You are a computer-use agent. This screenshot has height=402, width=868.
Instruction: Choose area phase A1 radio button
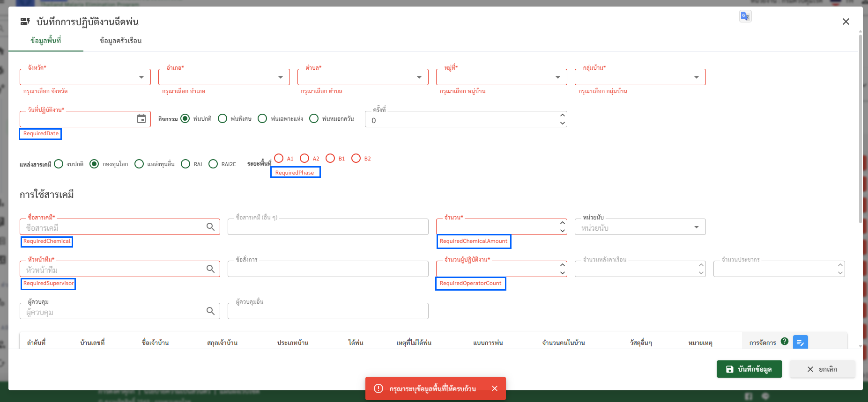click(279, 158)
